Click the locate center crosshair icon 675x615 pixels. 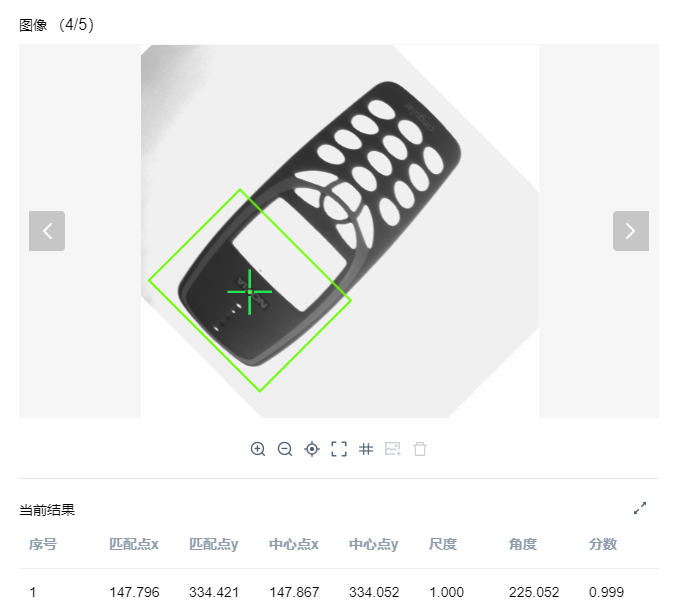[x=312, y=449]
